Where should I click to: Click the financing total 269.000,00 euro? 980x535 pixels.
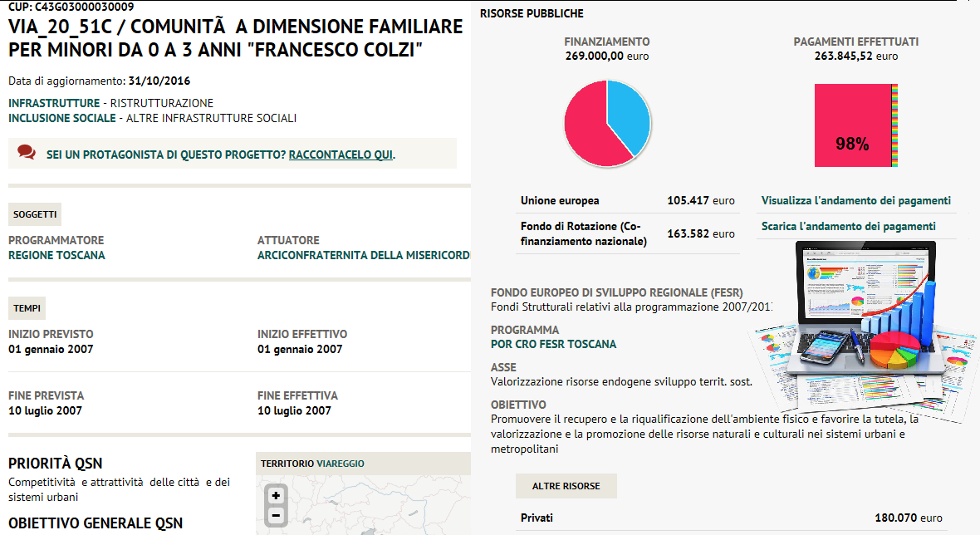click(607, 56)
